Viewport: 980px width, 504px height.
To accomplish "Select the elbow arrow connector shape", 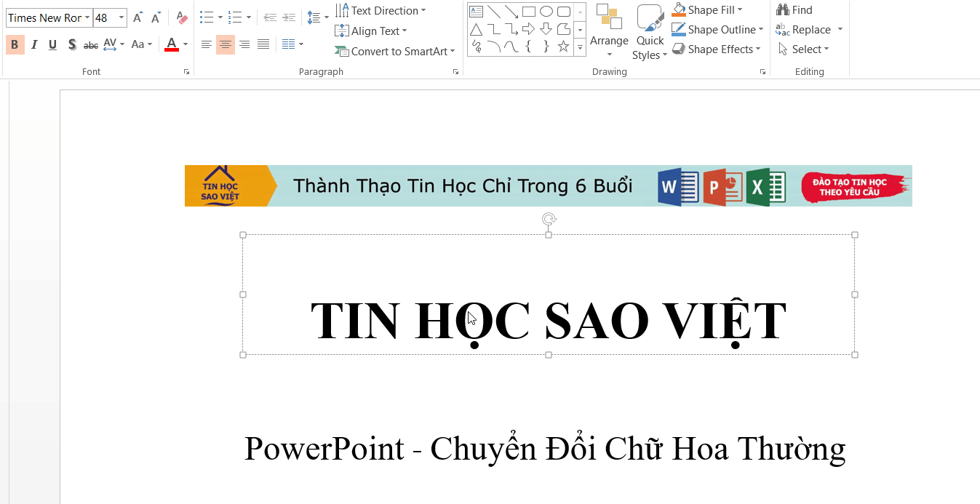I will [x=511, y=29].
